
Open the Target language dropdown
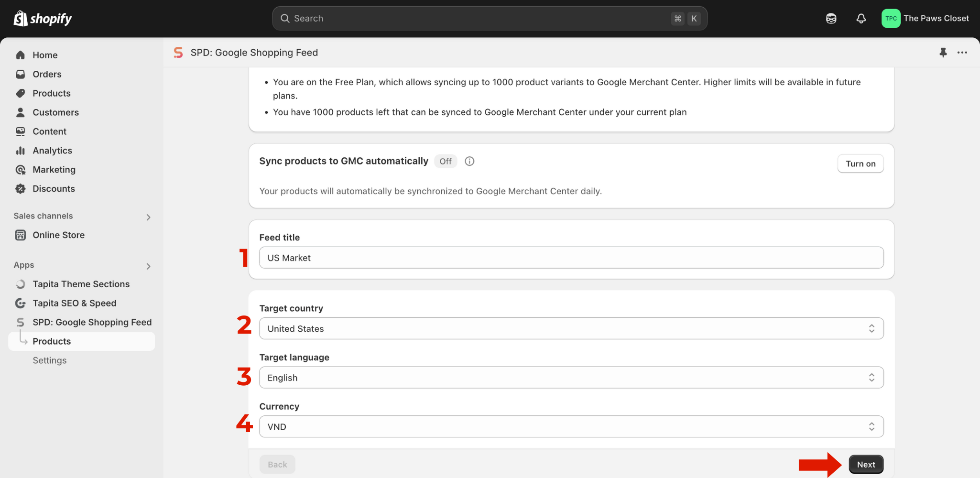click(571, 378)
